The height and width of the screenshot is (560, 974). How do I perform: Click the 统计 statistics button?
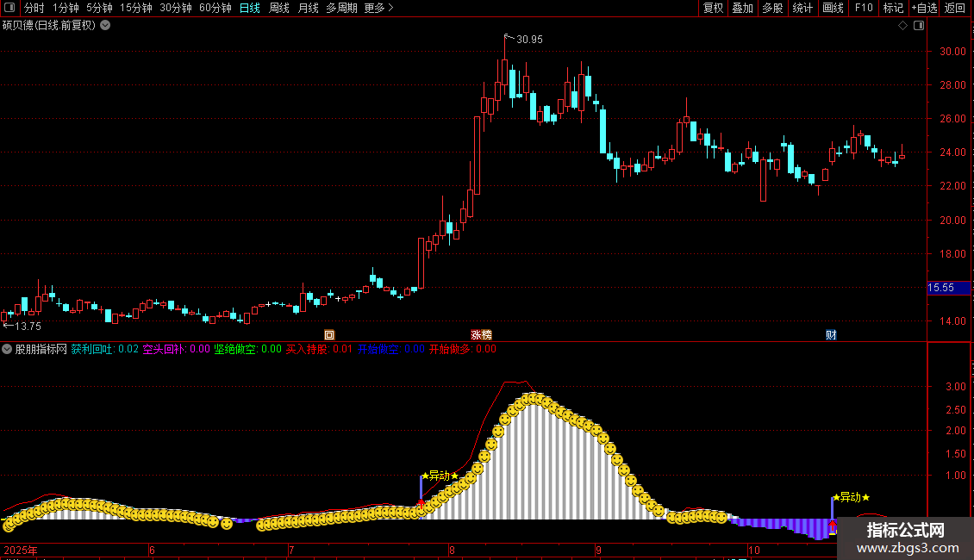tap(802, 8)
